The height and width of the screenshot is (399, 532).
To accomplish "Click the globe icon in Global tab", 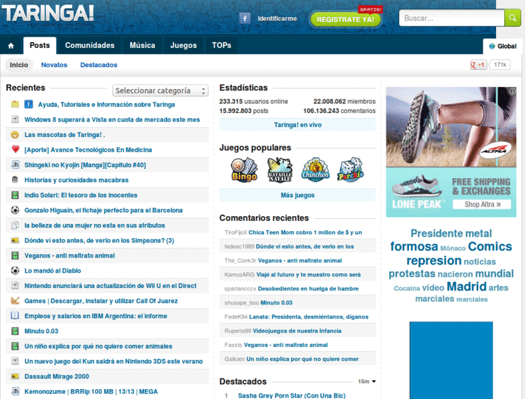I will tap(492, 46).
